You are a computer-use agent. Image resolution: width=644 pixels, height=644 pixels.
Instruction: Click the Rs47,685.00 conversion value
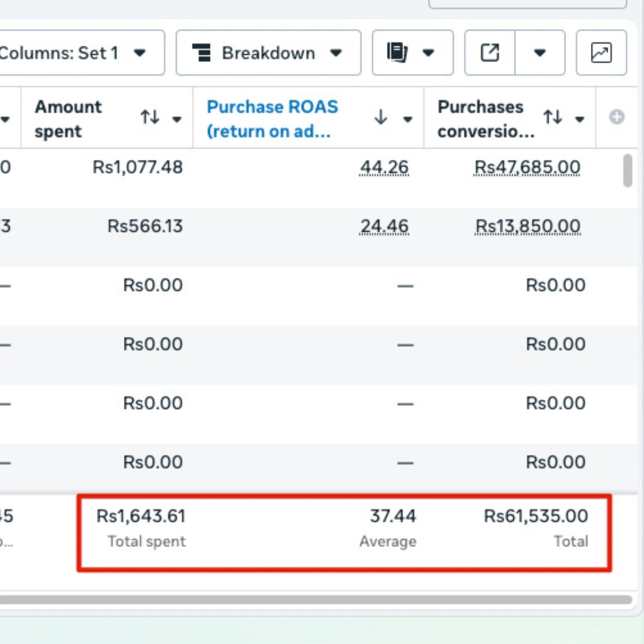[x=527, y=168]
